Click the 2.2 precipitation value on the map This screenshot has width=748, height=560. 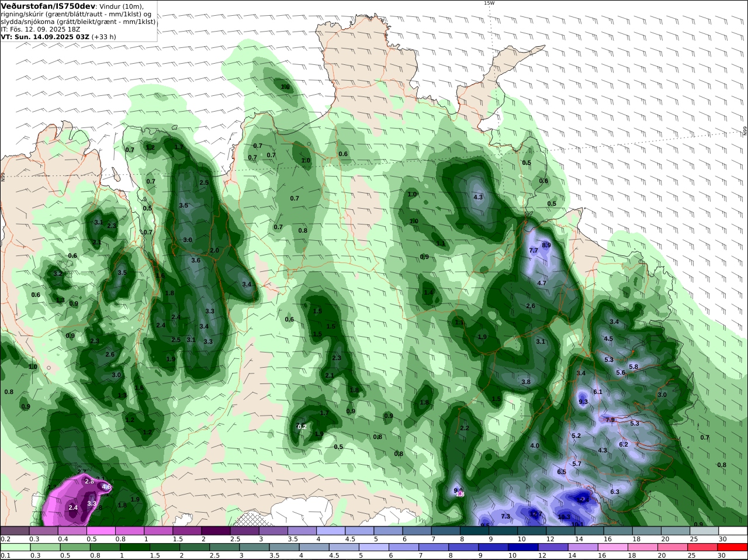[x=465, y=428]
